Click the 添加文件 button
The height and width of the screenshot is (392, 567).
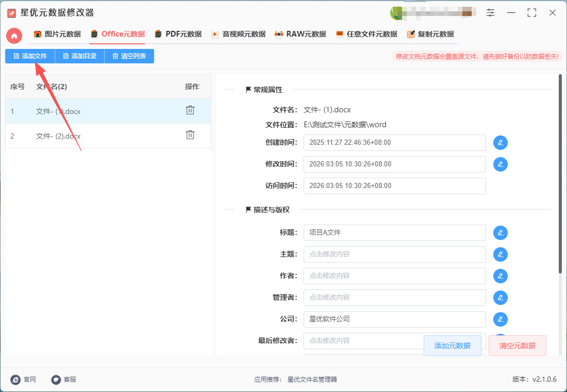pyautogui.click(x=30, y=56)
